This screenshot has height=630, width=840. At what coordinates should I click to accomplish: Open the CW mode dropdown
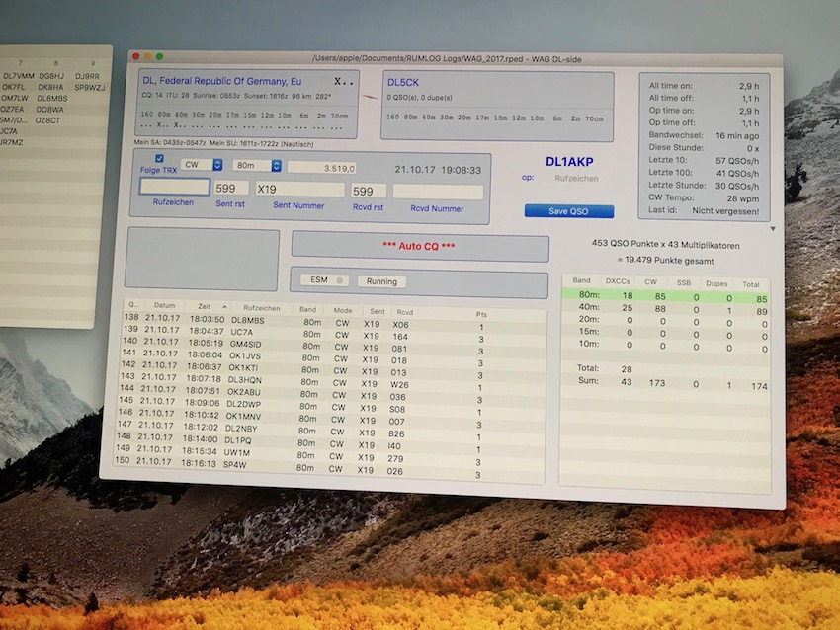(x=202, y=164)
